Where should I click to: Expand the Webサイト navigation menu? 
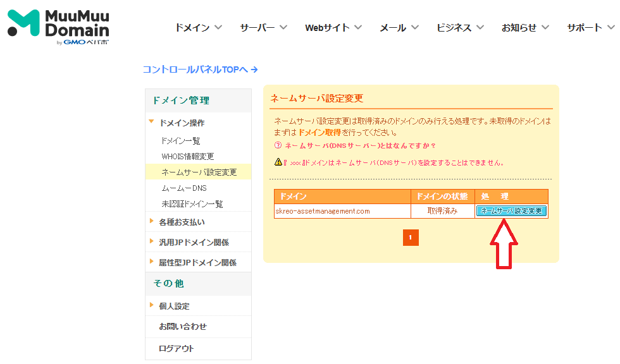tap(333, 28)
